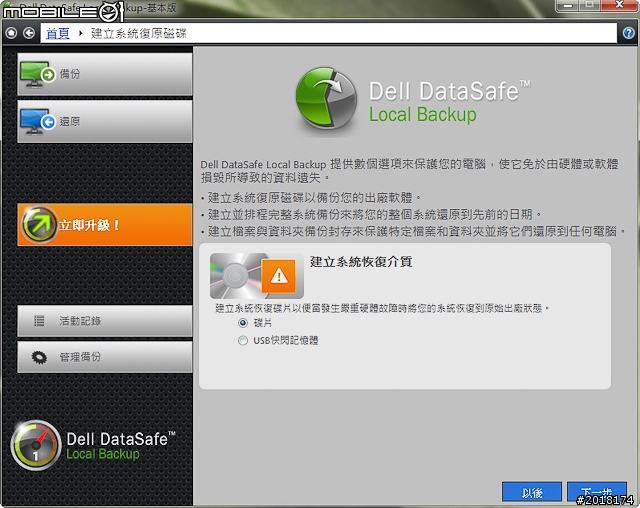The height and width of the screenshot is (508, 640).
Task: Open the 備份 backup sidebar button
Action: (104, 74)
